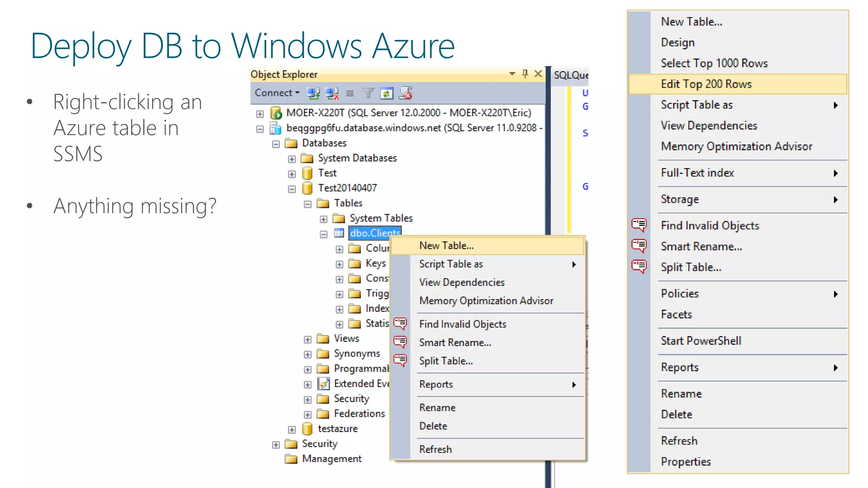Choose Refresh in Object Explorer context menu
The image size is (868, 488).
pos(487,449)
